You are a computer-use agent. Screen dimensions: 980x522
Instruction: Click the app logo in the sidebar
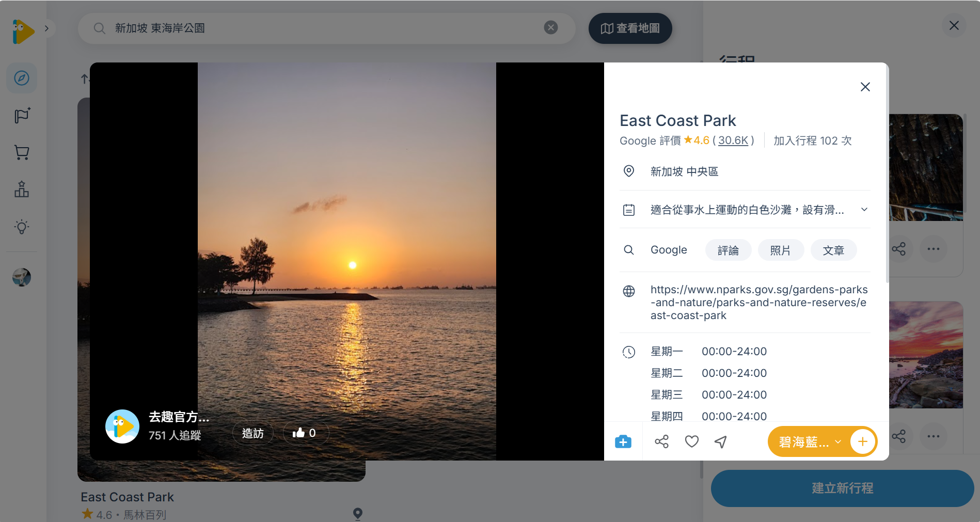tap(23, 31)
